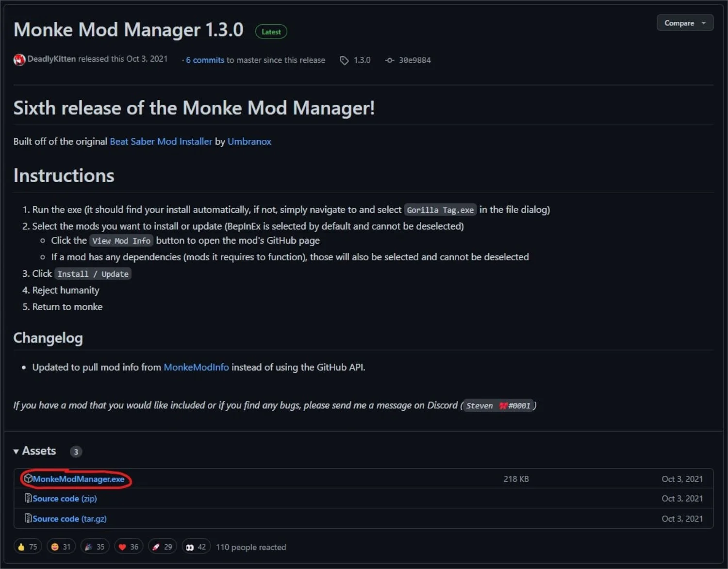Screen dimensions: 728x569
Task: Open the MonkeModInfo link
Action: 196,367
